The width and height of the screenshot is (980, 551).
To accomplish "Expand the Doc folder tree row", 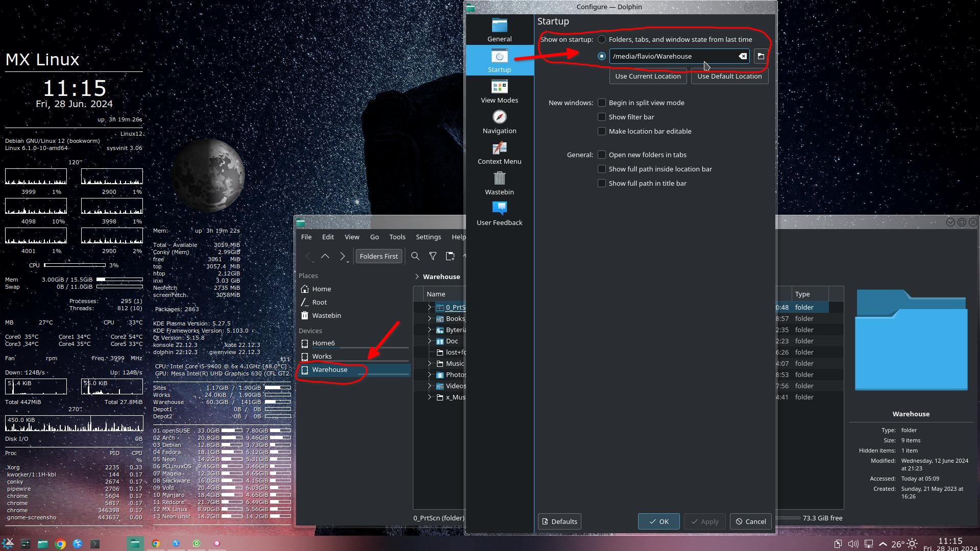I will click(430, 341).
